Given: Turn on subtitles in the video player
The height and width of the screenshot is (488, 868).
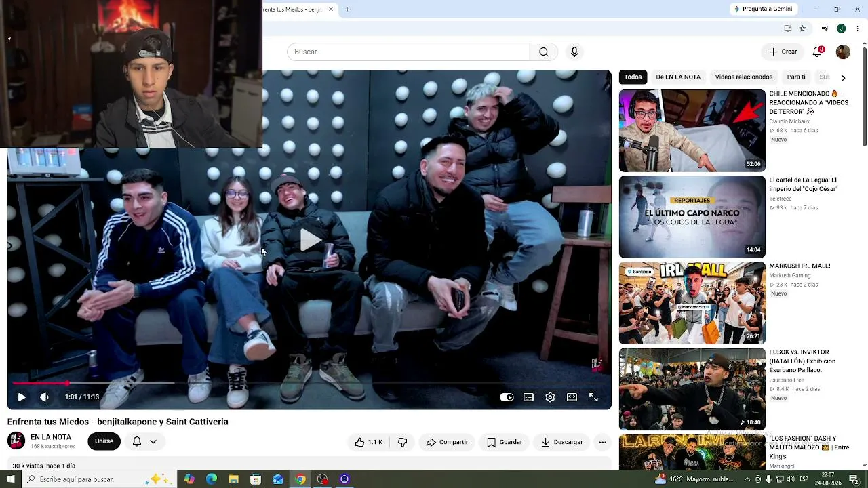Looking at the screenshot, I should coord(528,397).
